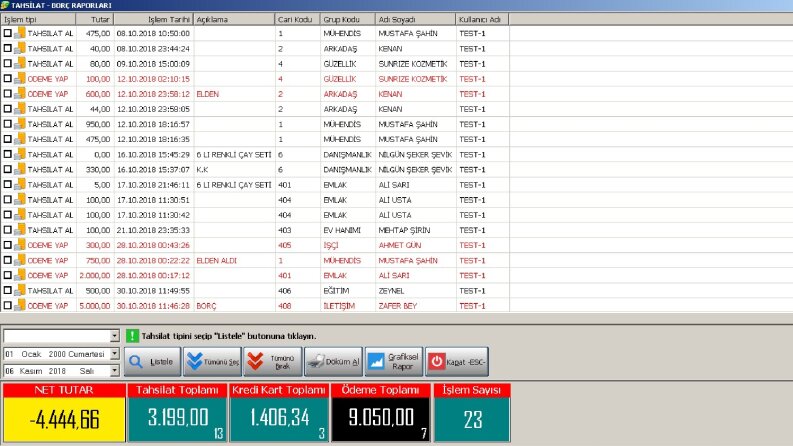The image size is (793, 446).
Task: Expand the 01 Ocak 2000 start date picker
Action: (114, 354)
